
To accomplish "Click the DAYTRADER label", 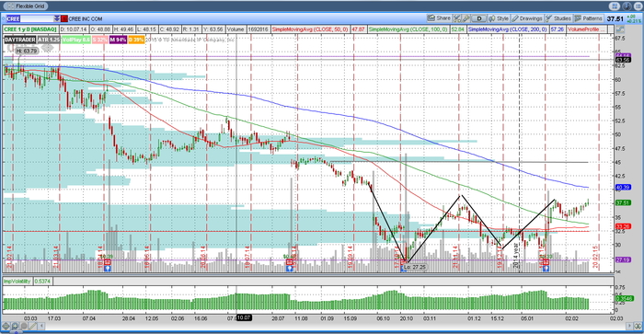I will 20,40.
